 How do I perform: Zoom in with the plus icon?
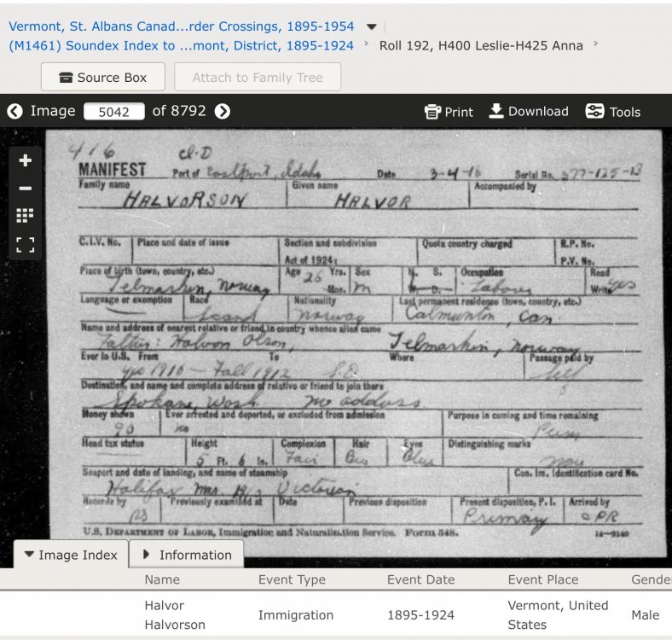tap(26, 160)
